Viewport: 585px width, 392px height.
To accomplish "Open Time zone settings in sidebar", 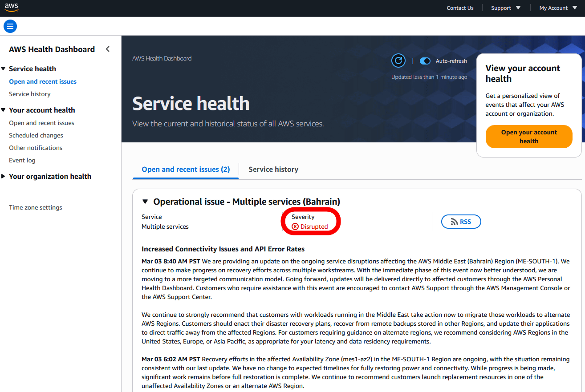I will [36, 208].
